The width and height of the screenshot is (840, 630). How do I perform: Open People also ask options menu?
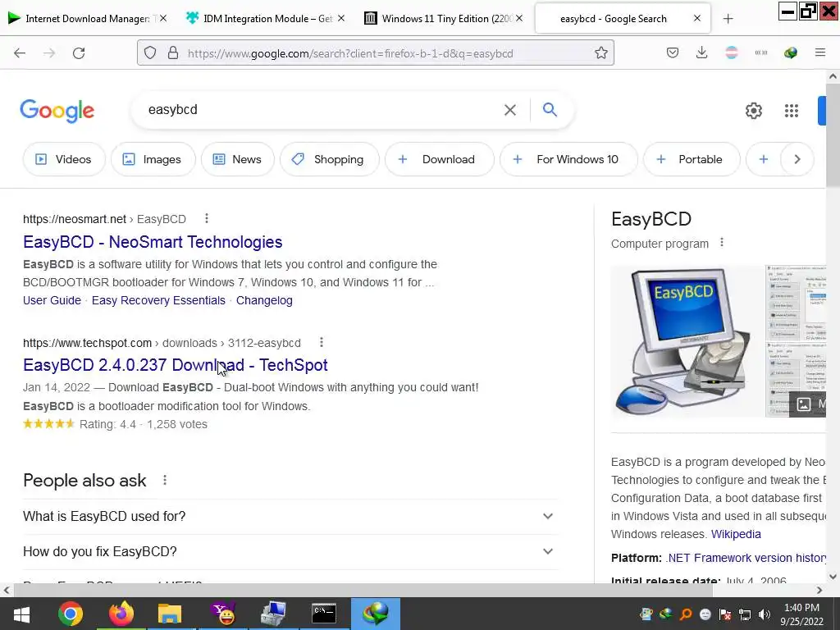[x=165, y=480]
